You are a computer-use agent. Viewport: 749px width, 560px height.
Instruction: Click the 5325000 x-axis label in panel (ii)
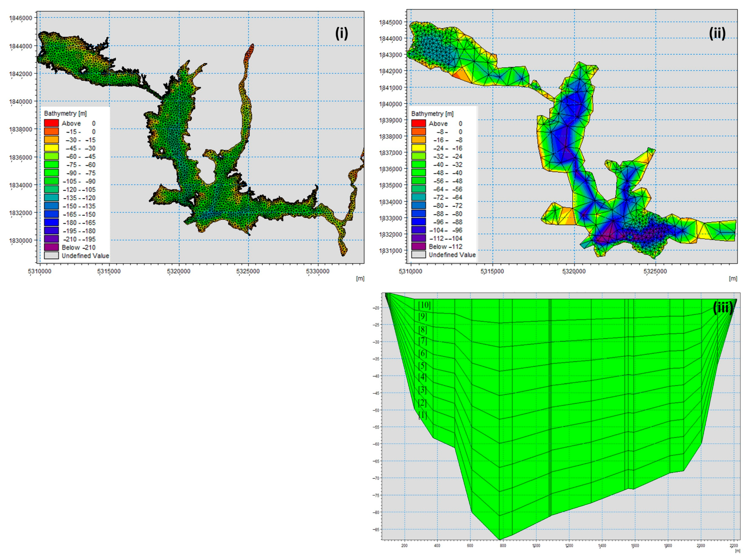655,272
